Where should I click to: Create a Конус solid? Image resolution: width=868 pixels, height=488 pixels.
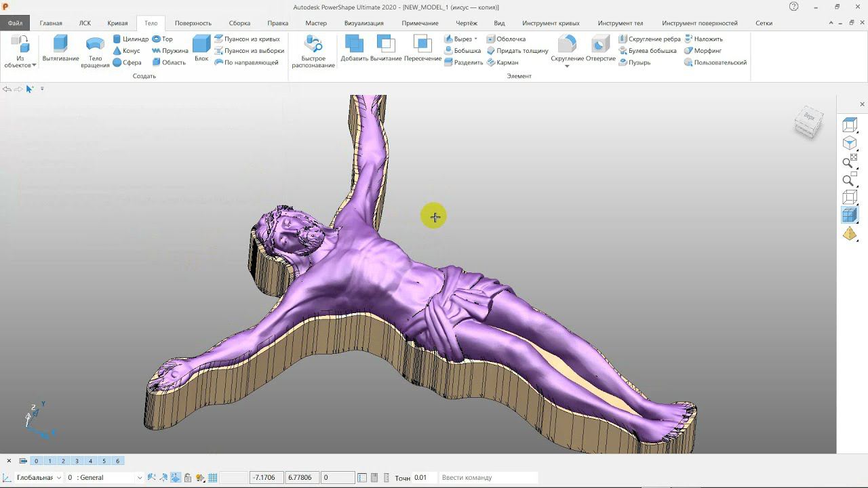click(127, 51)
